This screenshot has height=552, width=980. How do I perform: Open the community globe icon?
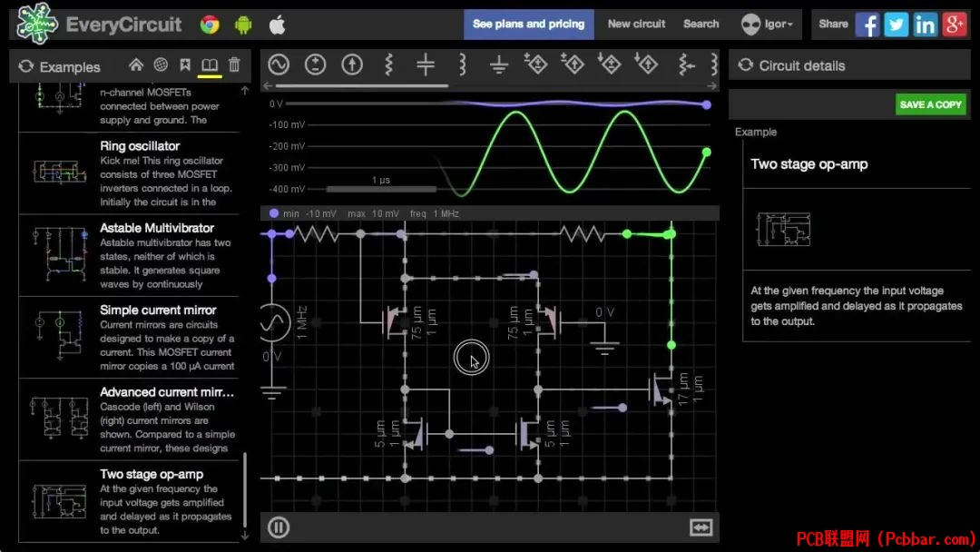tap(161, 65)
